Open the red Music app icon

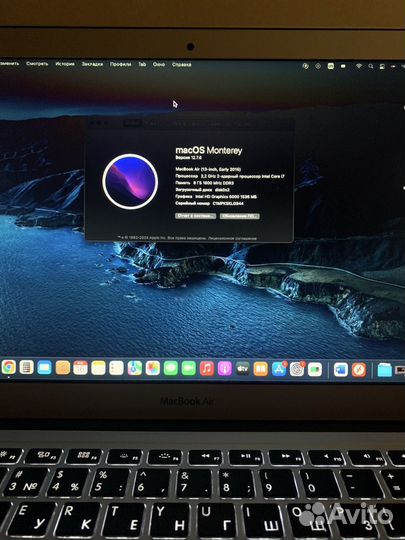[207, 368]
